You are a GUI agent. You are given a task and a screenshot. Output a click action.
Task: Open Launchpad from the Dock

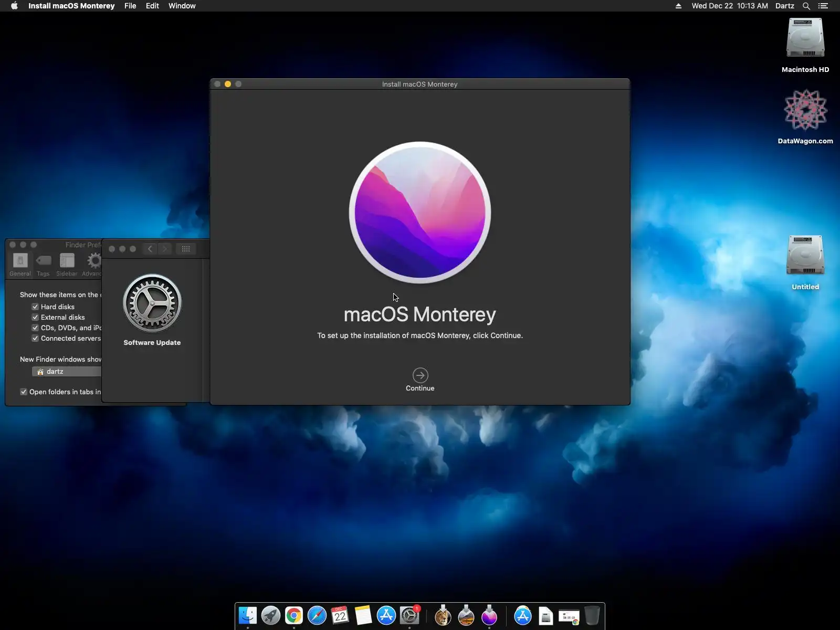tap(271, 615)
